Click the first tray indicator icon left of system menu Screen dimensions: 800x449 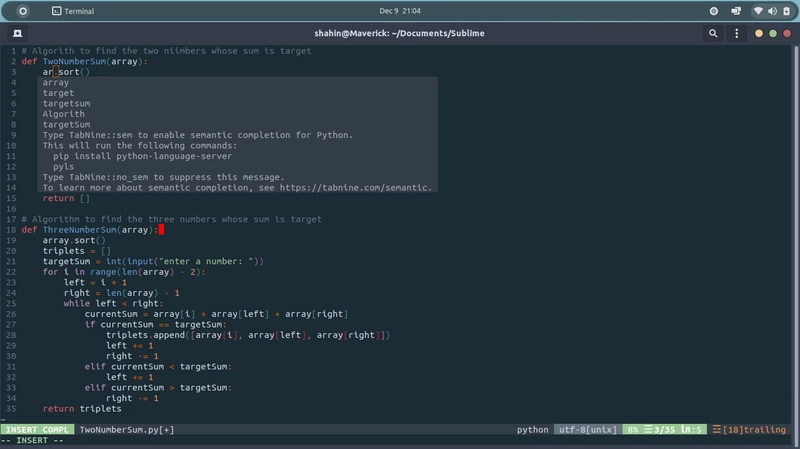pyautogui.click(x=713, y=10)
